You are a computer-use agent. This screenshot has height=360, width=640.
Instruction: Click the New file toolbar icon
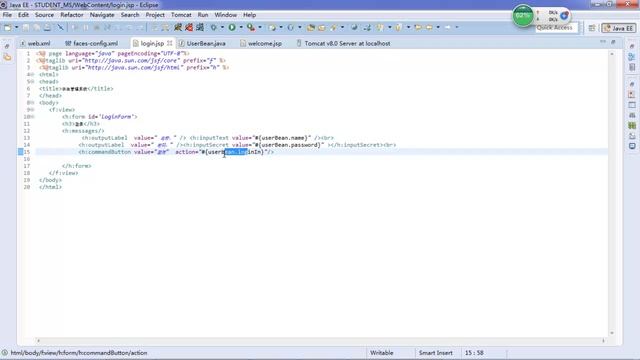pyautogui.click(x=7, y=27)
